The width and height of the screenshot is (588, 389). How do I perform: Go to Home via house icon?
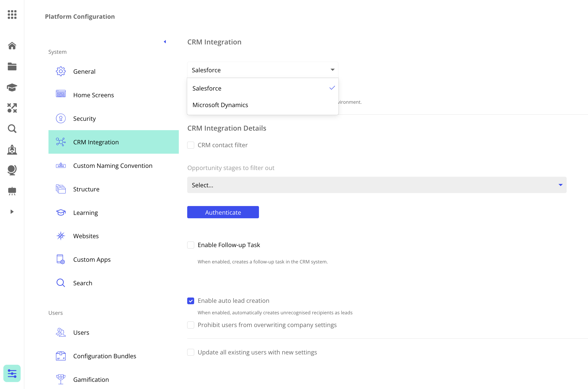(12, 46)
